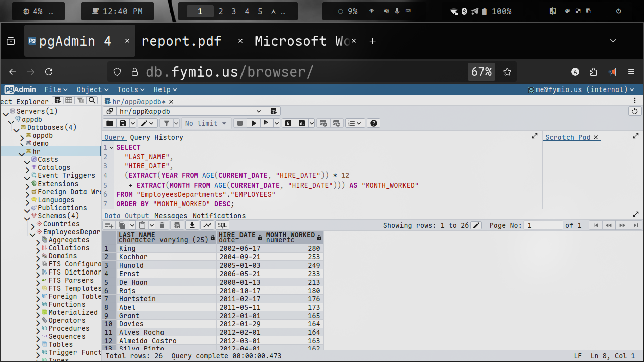This screenshot has height=362, width=644.
Task: Click the Explain query 'E' button
Action: [x=289, y=123]
